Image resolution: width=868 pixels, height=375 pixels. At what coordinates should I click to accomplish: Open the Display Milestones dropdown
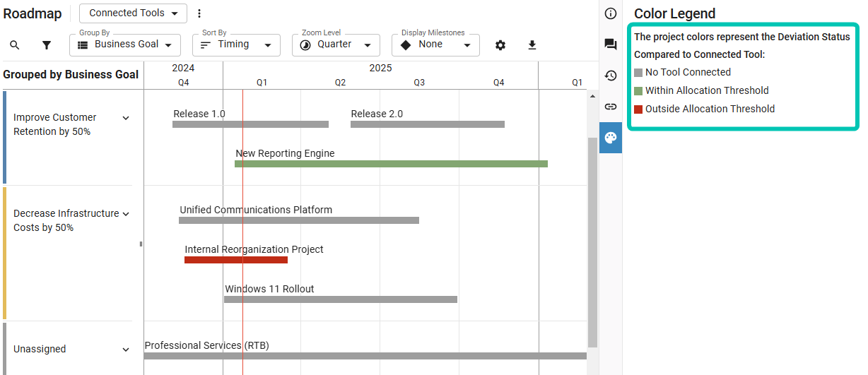(x=435, y=44)
